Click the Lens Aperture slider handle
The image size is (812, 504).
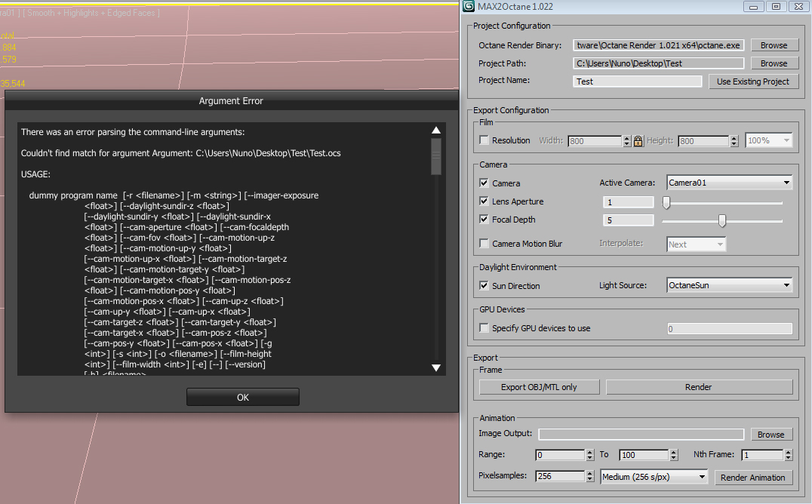(666, 202)
